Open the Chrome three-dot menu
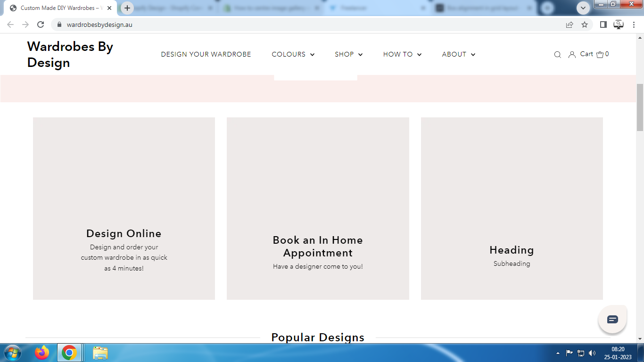 tap(634, 25)
